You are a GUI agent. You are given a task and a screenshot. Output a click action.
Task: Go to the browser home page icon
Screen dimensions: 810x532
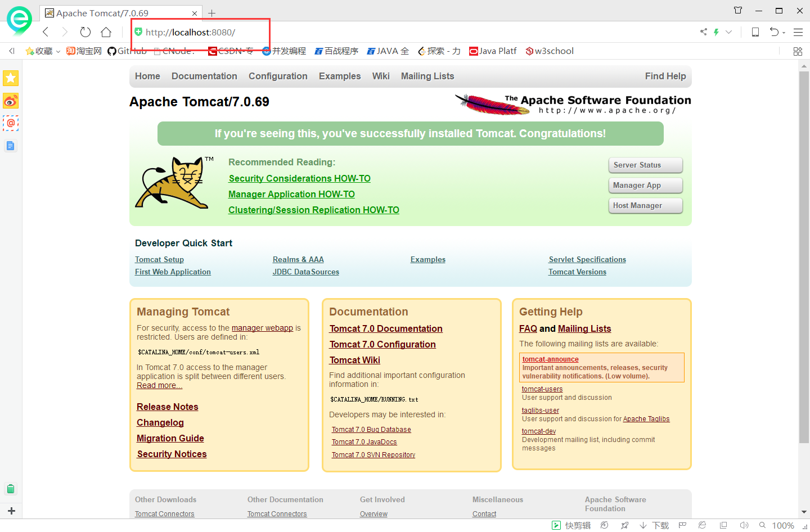tap(106, 32)
